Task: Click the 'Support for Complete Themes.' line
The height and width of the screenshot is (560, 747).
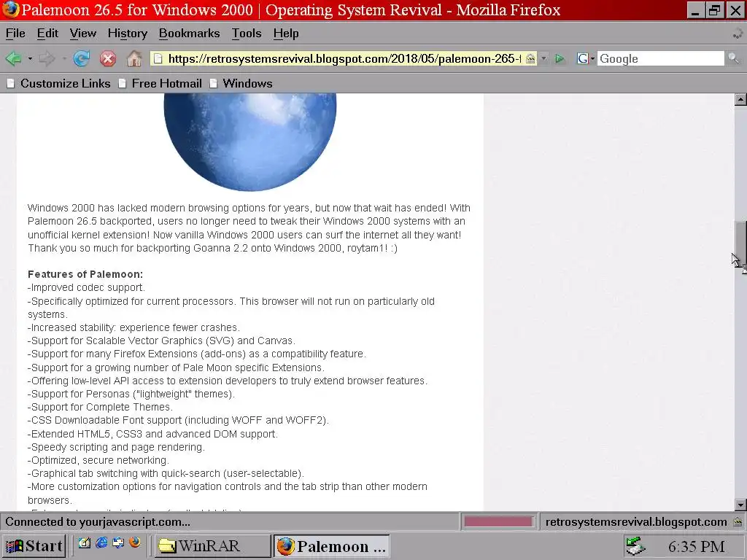Action: pyautogui.click(x=100, y=407)
